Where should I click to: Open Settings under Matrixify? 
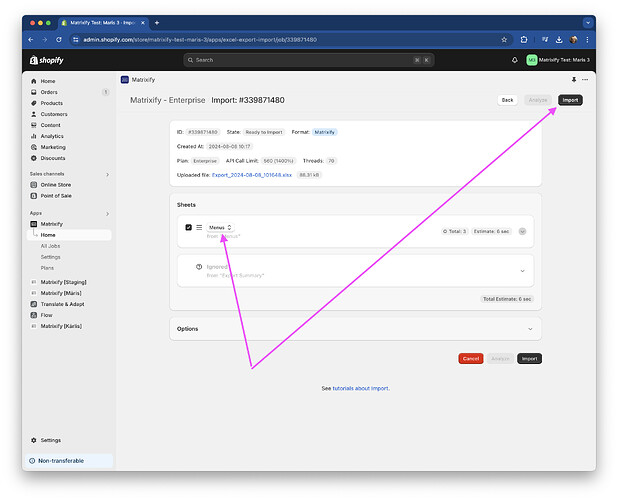coord(50,257)
